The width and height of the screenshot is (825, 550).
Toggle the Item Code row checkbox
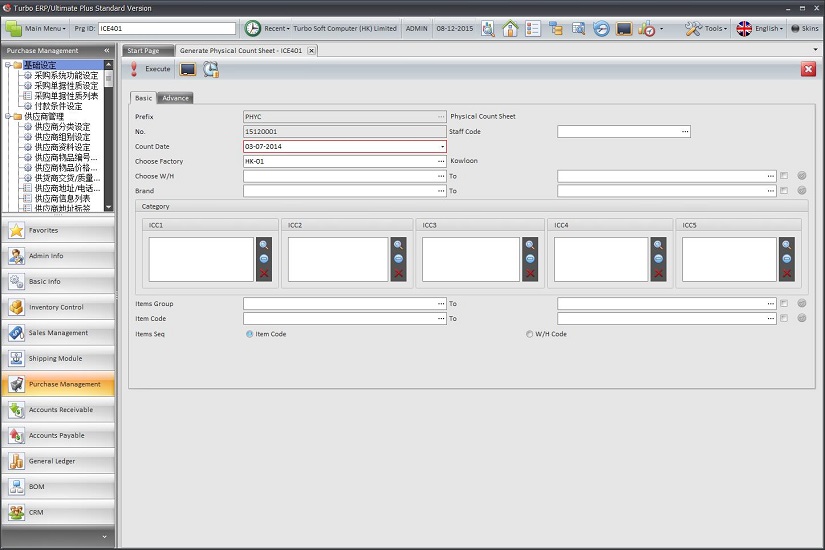click(x=784, y=318)
